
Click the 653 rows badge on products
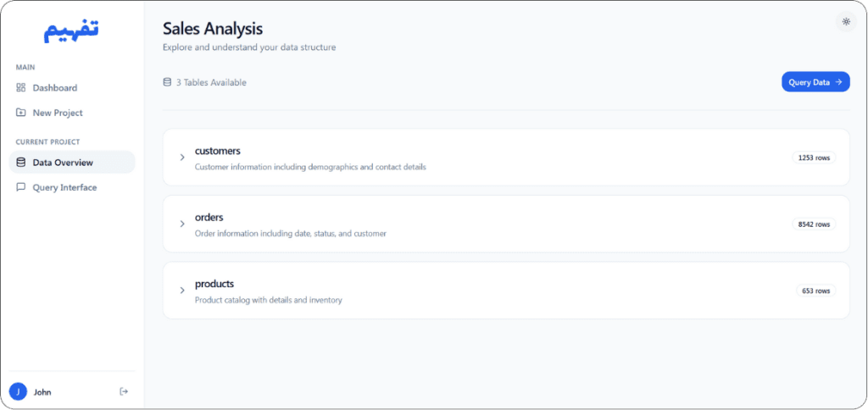click(816, 291)
